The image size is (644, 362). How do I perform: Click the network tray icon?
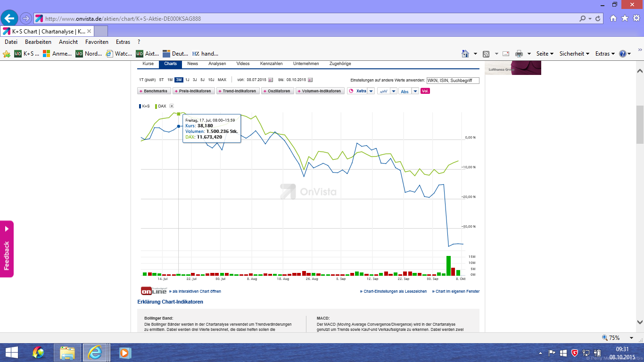[x=586, y=353]
